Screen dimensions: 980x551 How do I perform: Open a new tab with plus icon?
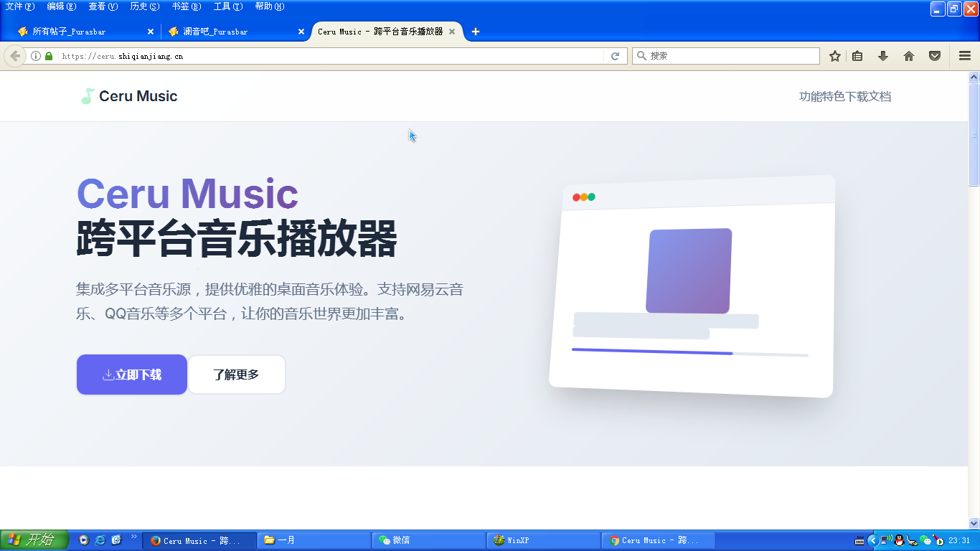tap(476, 32)
